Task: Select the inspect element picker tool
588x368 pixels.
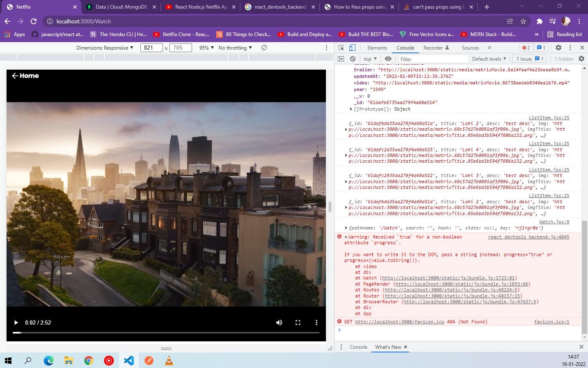Action: 341,47
